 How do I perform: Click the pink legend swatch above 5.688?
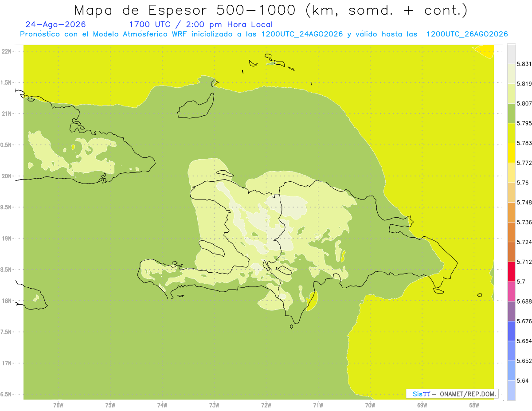pyautogui.click(x=512, y=291)
